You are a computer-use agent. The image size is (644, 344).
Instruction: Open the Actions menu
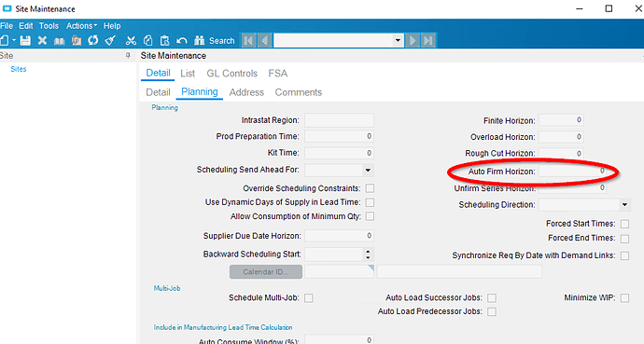[82, 26]
